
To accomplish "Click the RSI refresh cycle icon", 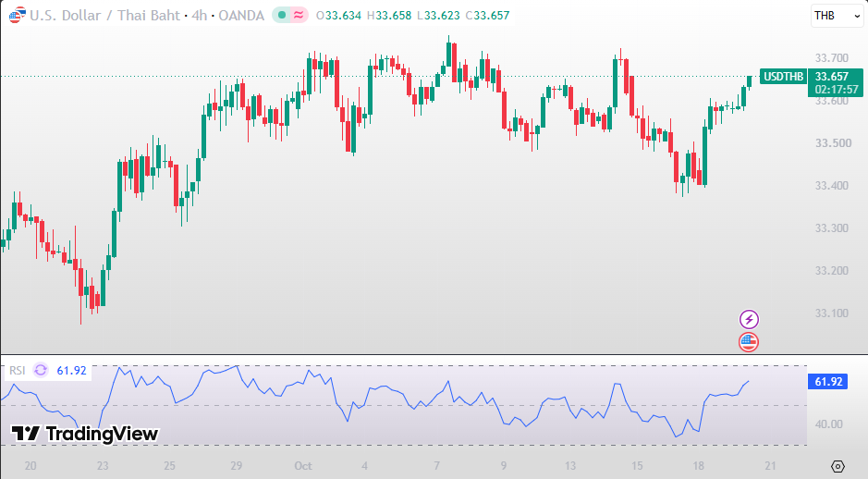I will (41, 370).
